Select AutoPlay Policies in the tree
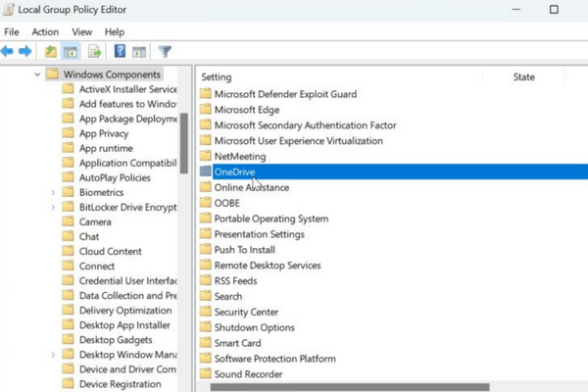The width and height of the screenshot is (588, 392). (x=115, y=177)
